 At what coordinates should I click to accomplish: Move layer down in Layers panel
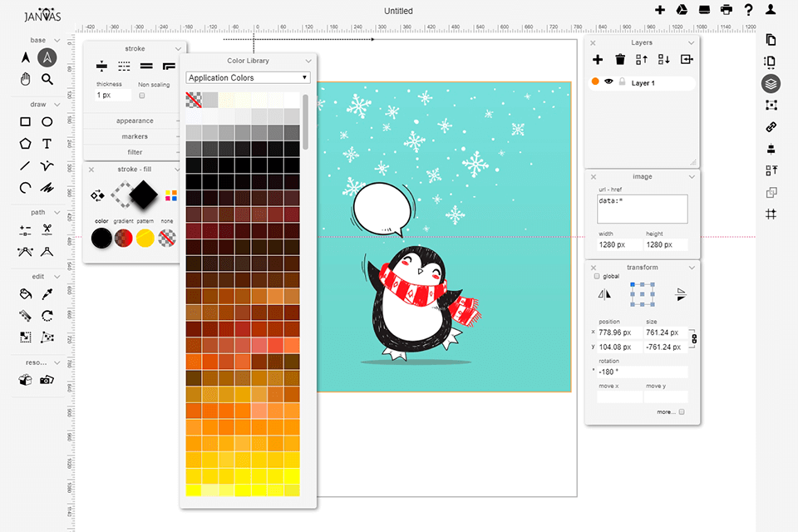pyautogui.click(x=663, y=60)
